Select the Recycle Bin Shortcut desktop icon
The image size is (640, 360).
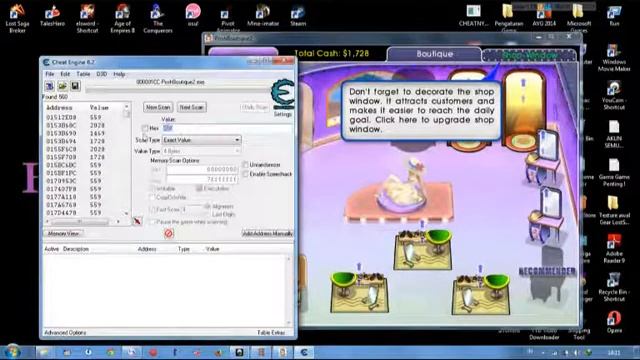point(614,287)
